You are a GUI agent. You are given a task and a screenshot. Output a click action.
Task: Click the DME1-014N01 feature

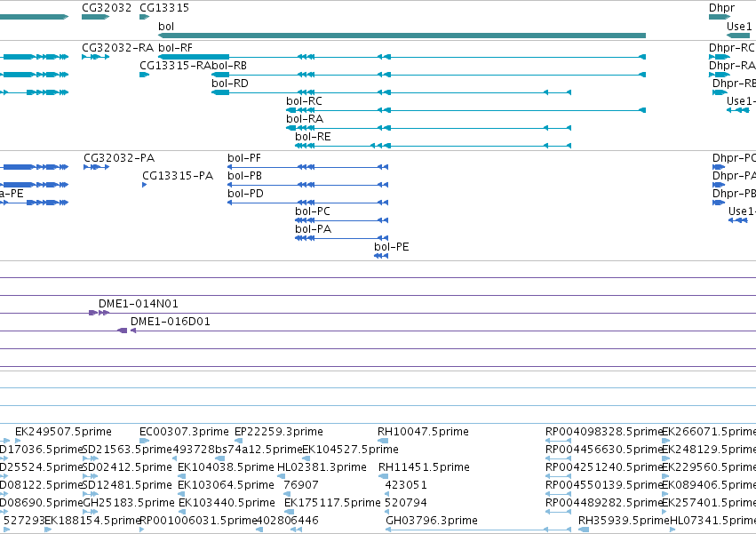click(99, 313)
